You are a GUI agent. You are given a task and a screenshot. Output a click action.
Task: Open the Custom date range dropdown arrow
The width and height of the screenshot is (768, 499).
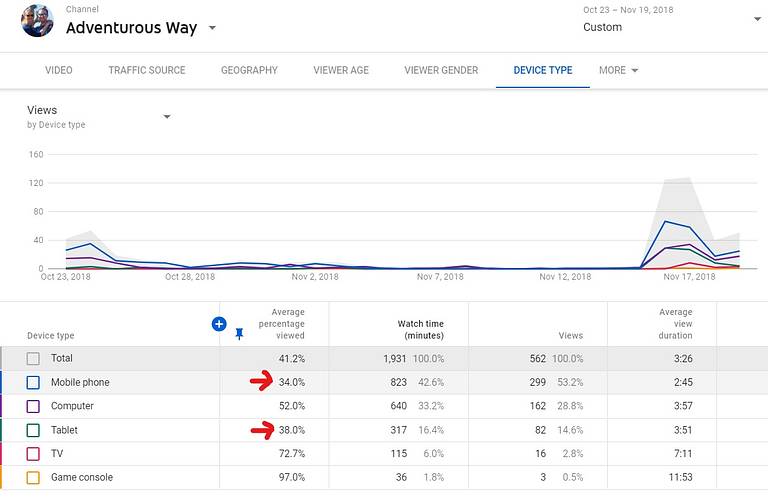tap(757, 19)
